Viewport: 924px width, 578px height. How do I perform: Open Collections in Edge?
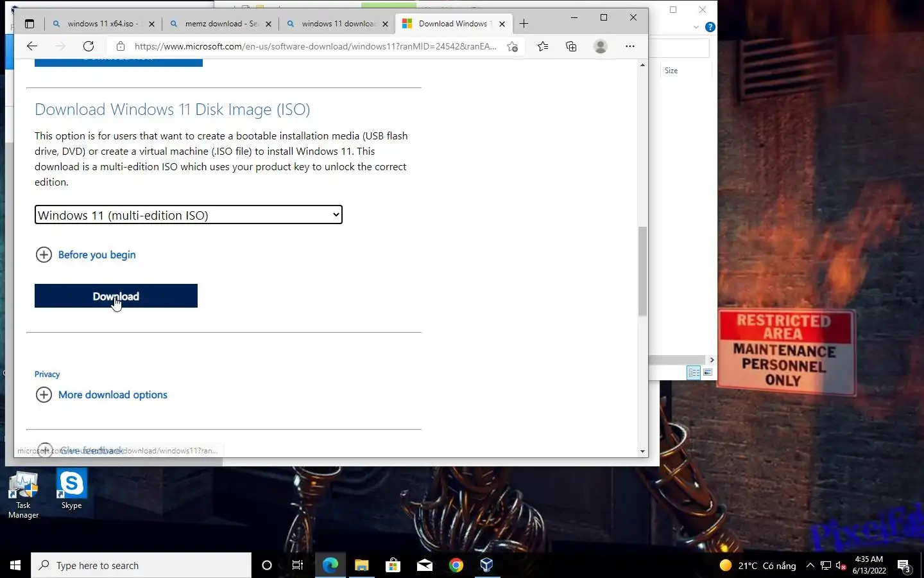[571, 46]
